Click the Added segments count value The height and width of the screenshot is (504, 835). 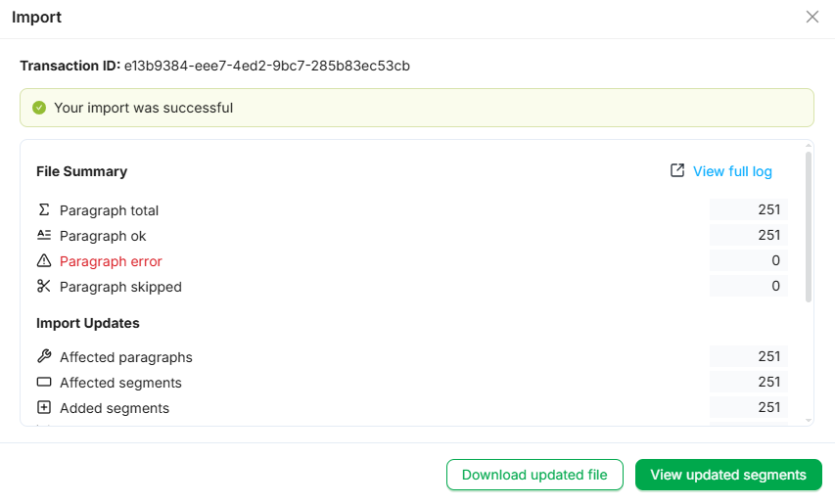pyautogui.click(x=768, y=407)
